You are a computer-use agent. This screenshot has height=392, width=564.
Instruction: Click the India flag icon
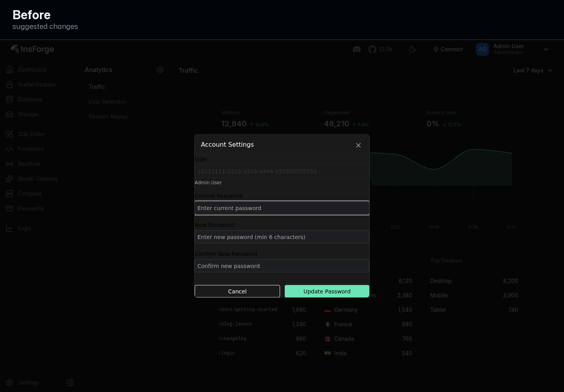point(328,353)
